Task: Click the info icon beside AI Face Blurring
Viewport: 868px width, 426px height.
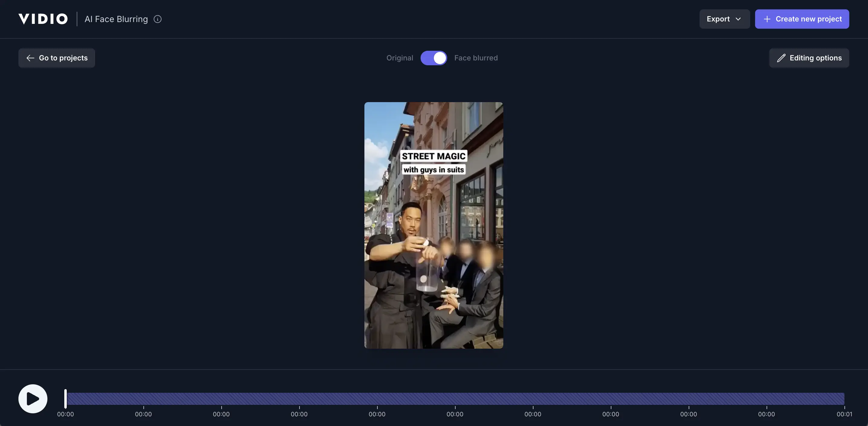Action: point(157,19)
